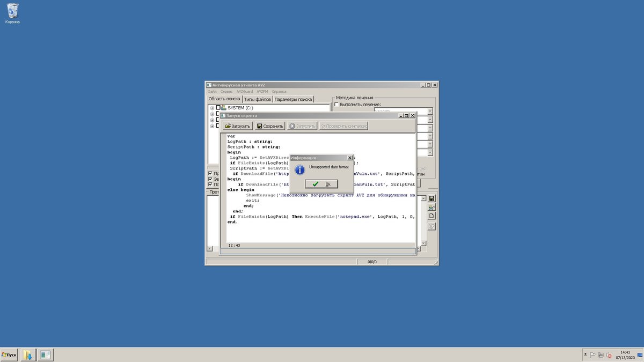This screenshot has height=362, width=644.
Task: Click the Запуск скрипта window title bar
Action: click(x=318, y=115)
